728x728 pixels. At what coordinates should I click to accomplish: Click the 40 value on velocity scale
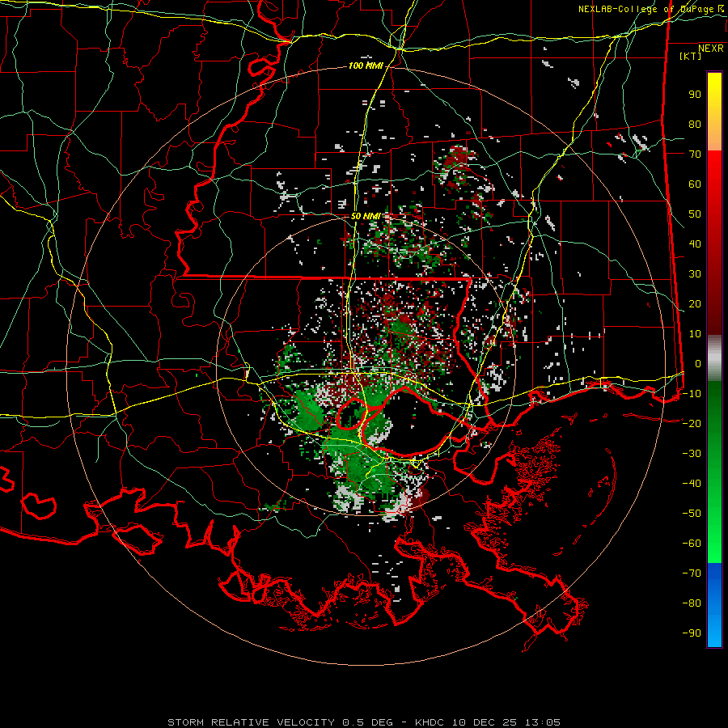(x=695, y=243)
